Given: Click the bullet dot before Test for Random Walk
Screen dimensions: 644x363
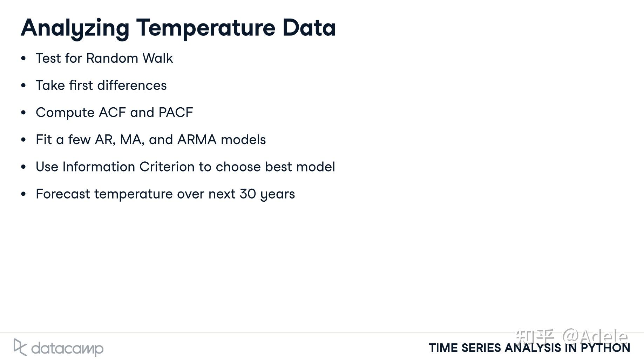Looking at the screenshot, I should [x=23, y=58].
